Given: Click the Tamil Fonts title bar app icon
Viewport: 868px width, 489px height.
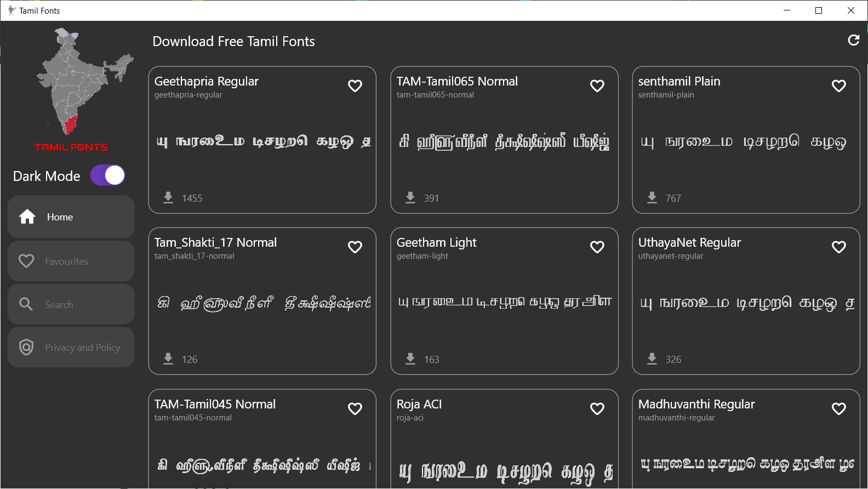Looking at the screenshot, I should [x=10, y=10].
